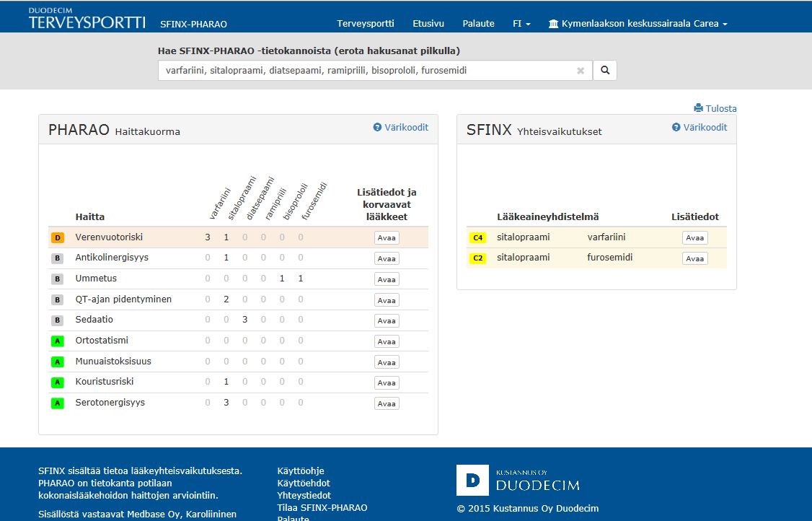Click the Munuaistoksisuus row label
This screenshot has height=521, width=812.
113,361
